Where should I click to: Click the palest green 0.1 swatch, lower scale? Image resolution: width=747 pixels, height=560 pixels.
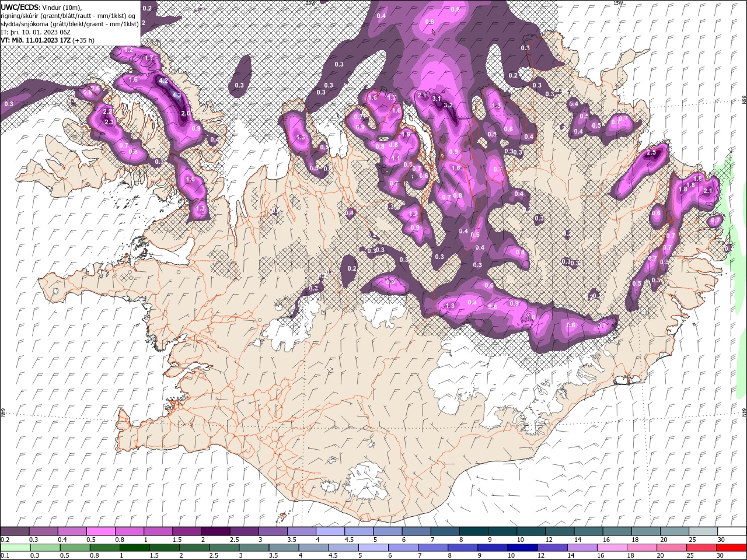tap(16, 548)
